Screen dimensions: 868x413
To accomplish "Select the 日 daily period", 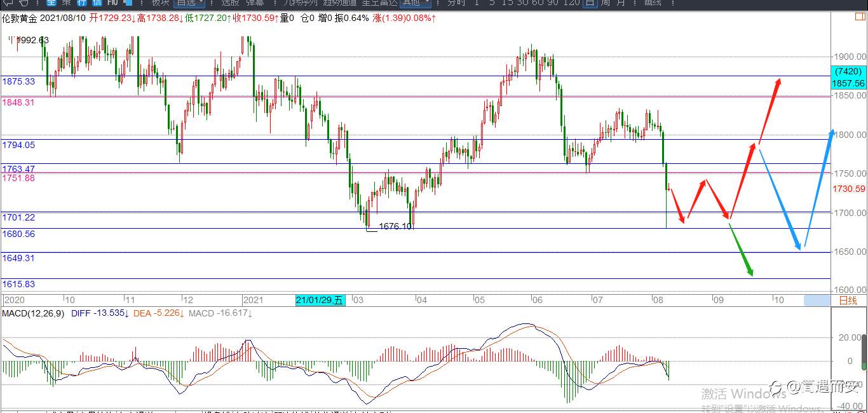I will 590,3.
